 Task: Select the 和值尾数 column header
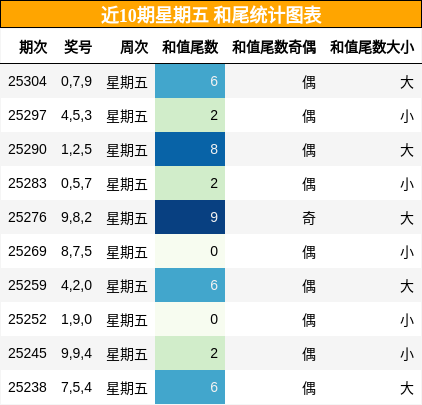pyautogui.click(x=190, y=47)
